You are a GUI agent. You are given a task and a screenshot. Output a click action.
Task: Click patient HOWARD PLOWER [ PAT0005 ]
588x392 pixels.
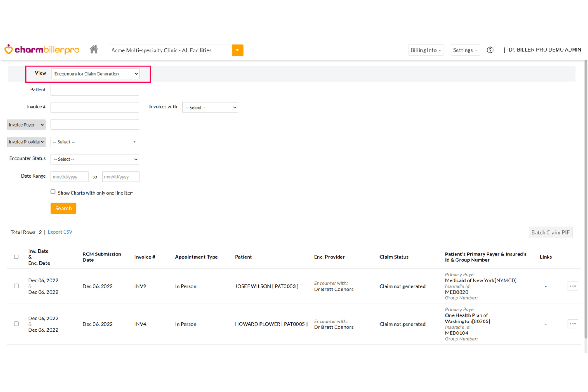[x=271, y=324]
